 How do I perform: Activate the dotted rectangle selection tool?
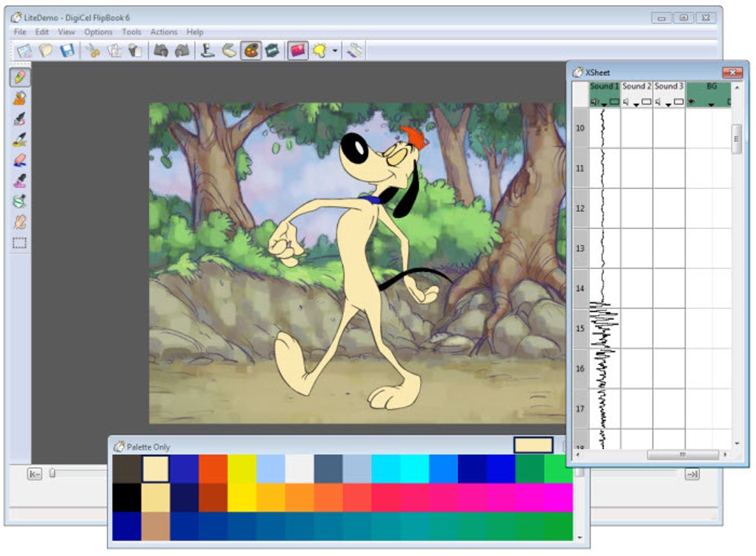pos(20,242)
